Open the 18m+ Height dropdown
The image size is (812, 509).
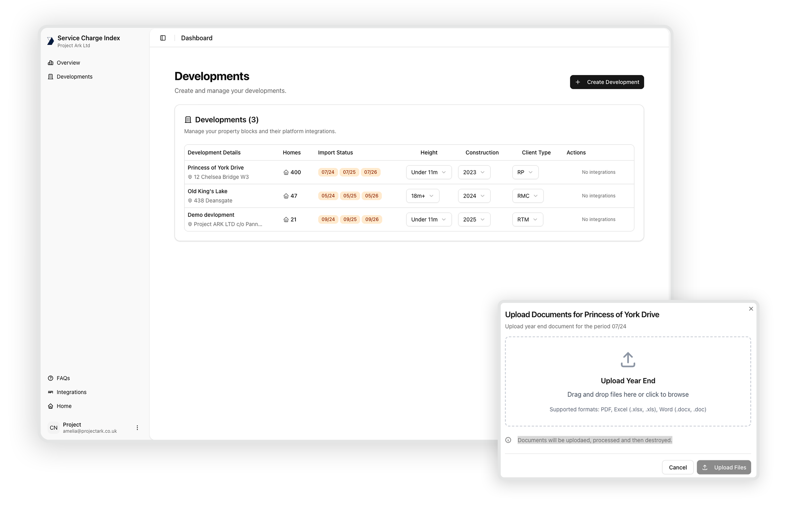click(422, 196)
